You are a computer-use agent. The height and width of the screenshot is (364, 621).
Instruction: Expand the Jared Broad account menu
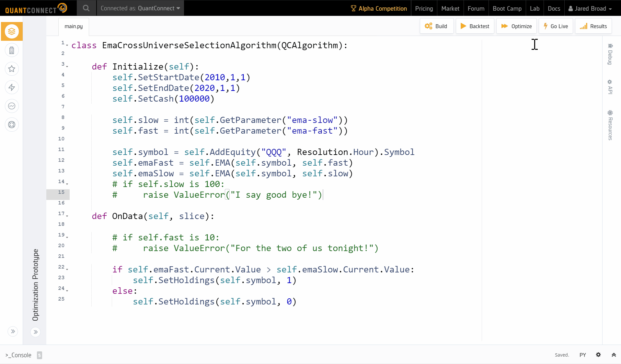tap(590, 8)
